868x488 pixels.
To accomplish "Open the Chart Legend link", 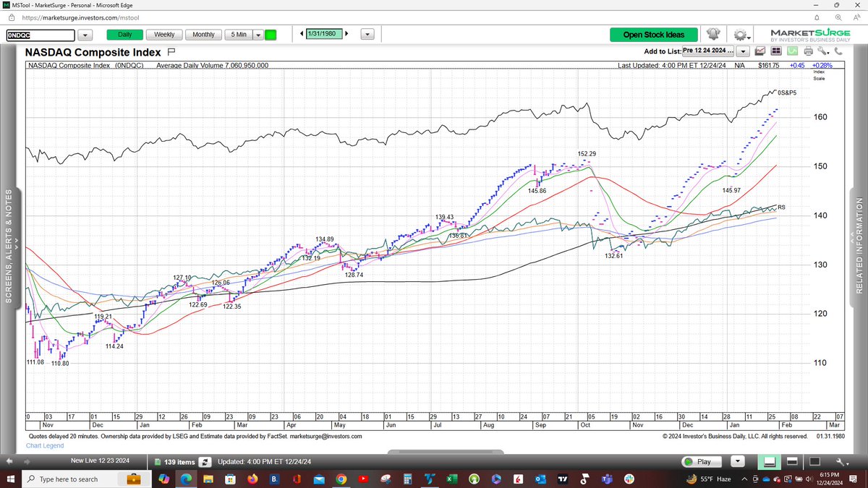I will (45, 445).
